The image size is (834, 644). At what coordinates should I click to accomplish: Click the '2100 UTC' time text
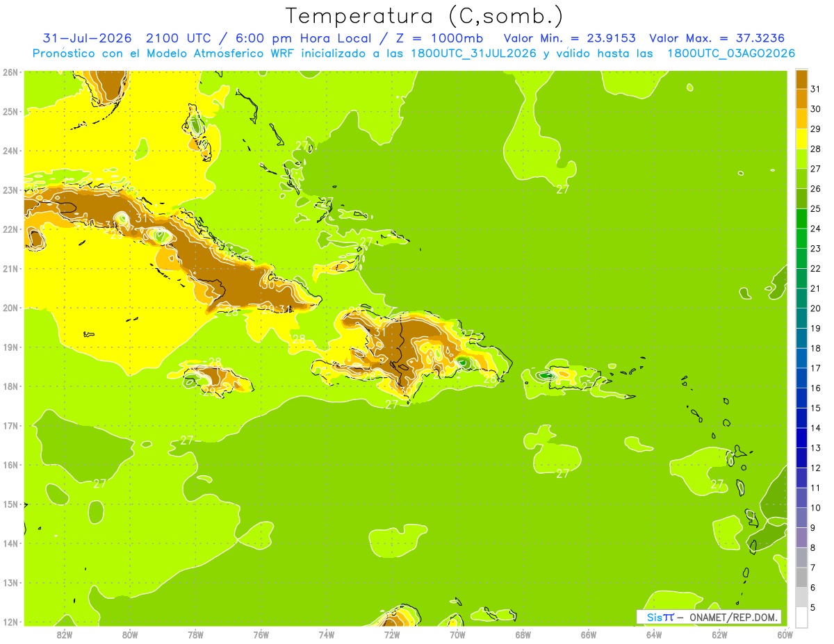click(x=179, y=38)
